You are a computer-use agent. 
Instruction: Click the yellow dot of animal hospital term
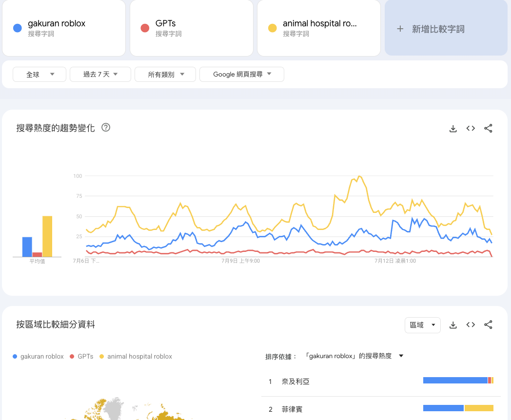273,28
